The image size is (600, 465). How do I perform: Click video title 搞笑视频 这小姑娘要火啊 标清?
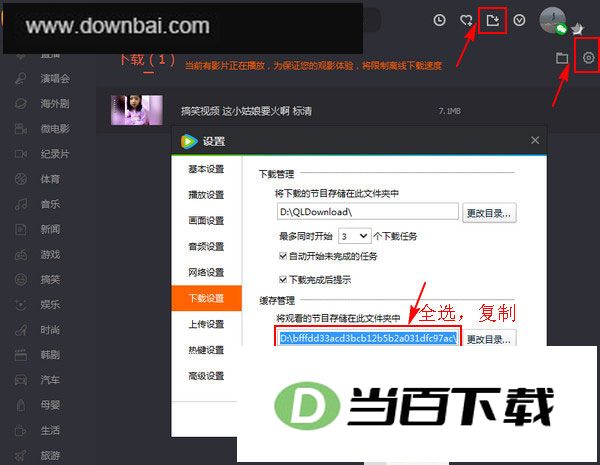coord(246,111)
